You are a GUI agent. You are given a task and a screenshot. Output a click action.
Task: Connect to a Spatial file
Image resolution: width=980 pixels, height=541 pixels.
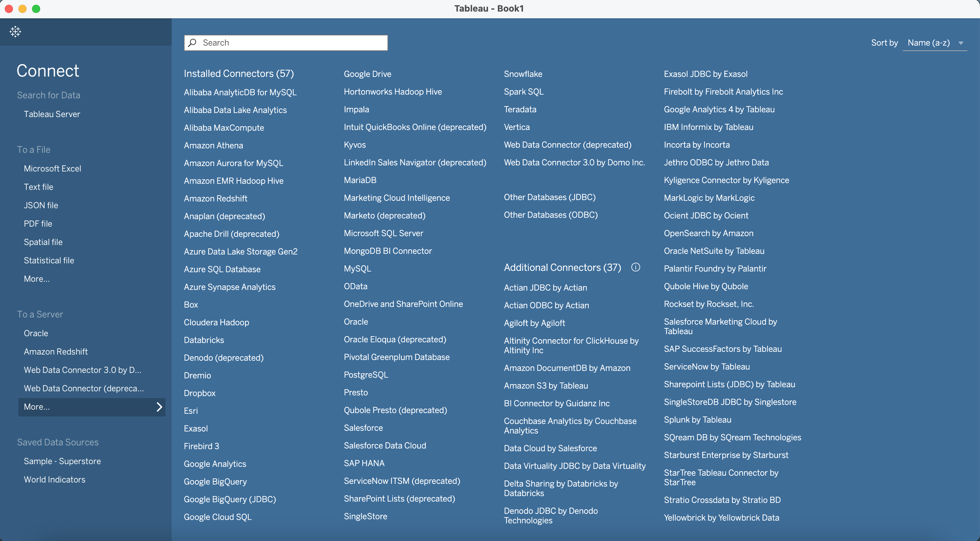point(43,242)
